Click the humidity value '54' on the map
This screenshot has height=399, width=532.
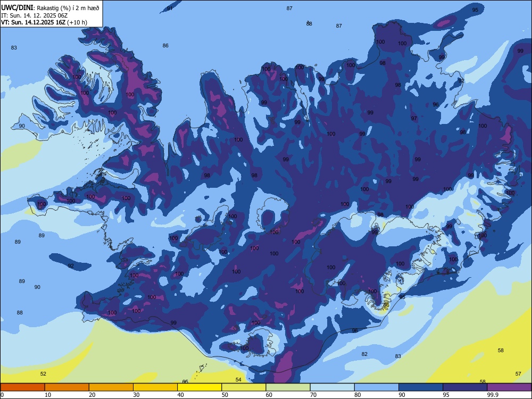pyautogui.click(x=238, y=380)
